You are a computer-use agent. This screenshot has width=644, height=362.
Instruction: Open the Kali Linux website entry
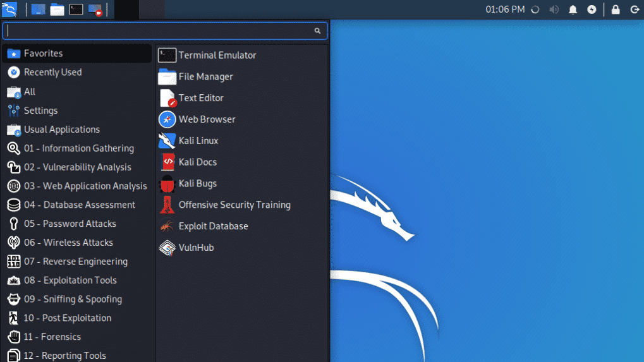[242, 141]
